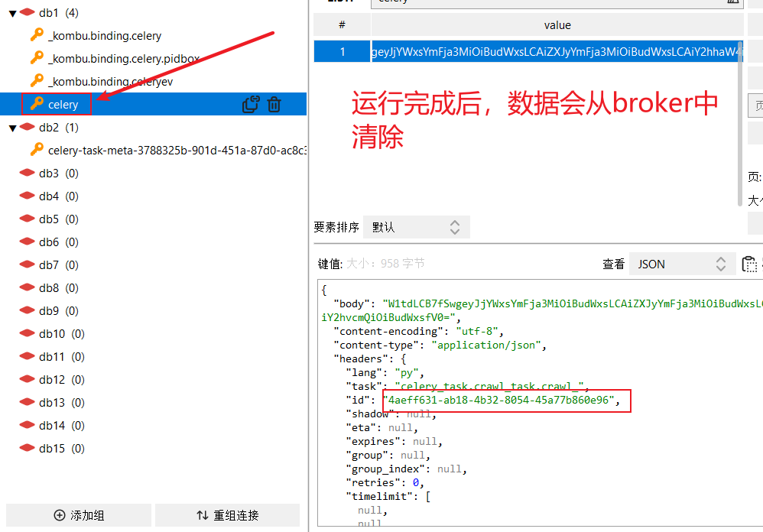Select row 1 in the value table

(528, 51)
